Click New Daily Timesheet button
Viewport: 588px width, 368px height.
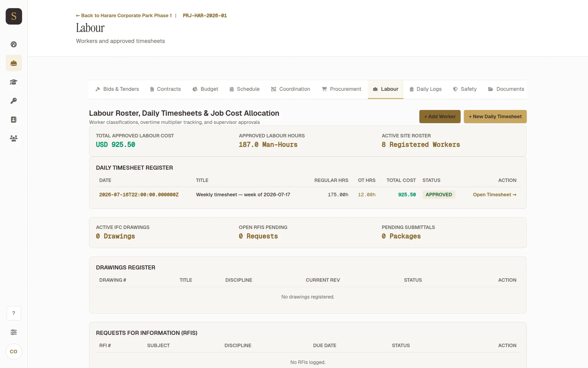pyautogui.click(x=495, y=117)
